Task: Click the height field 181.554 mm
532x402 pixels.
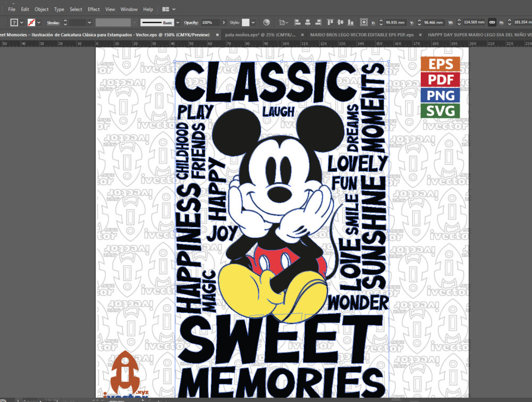Action: [522, 22]
